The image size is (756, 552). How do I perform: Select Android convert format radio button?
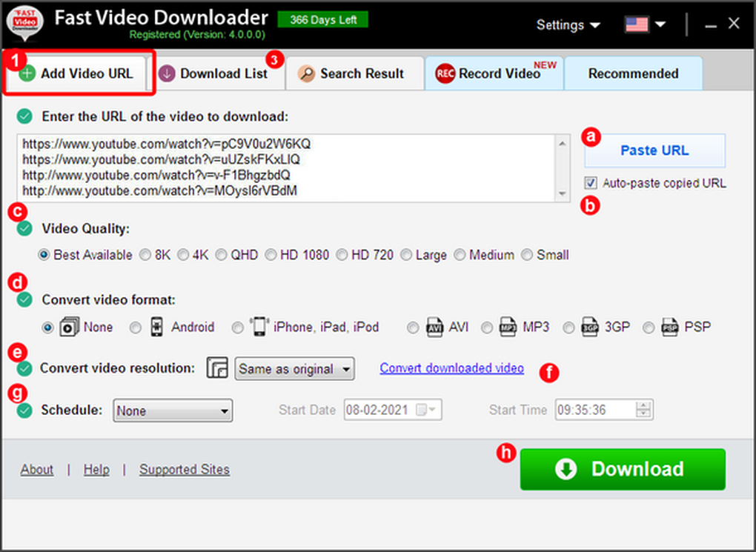click(136, 327)
